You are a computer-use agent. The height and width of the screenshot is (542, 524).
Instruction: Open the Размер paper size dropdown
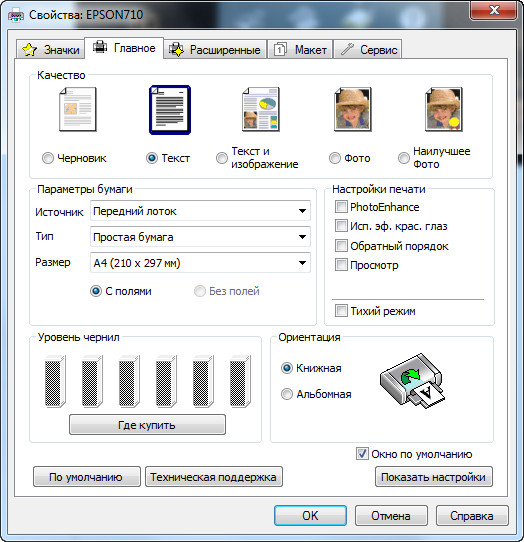pyautogui.click(x=200, y=263)
